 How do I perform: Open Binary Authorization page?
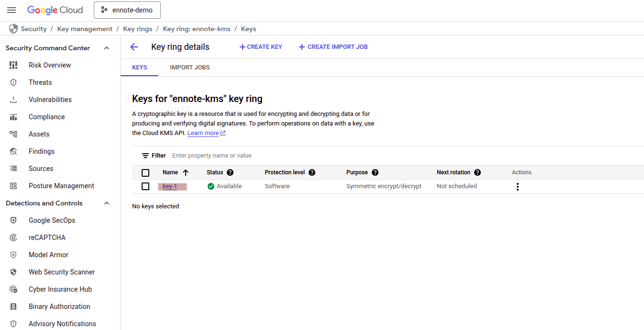tap(59, 307)
